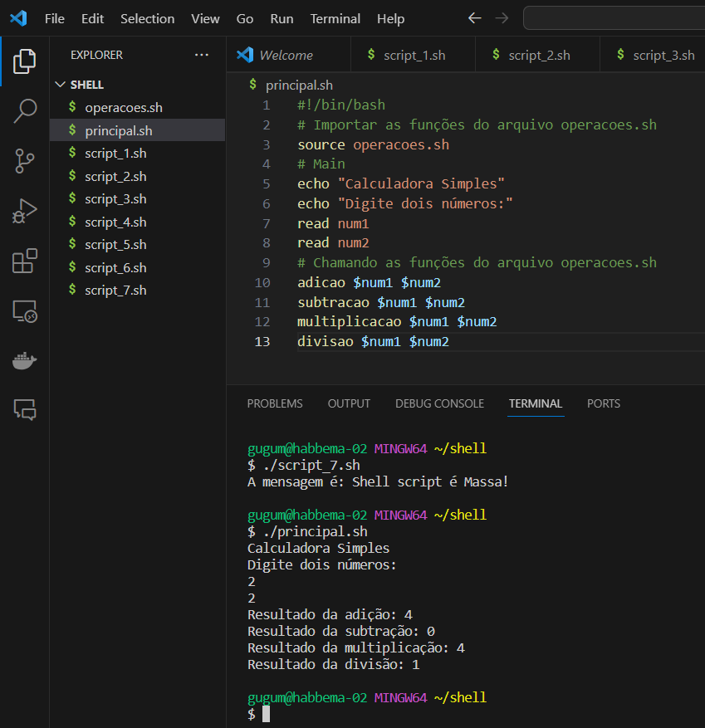Select operacoes.sh in the file tree

tap(125, 107)
